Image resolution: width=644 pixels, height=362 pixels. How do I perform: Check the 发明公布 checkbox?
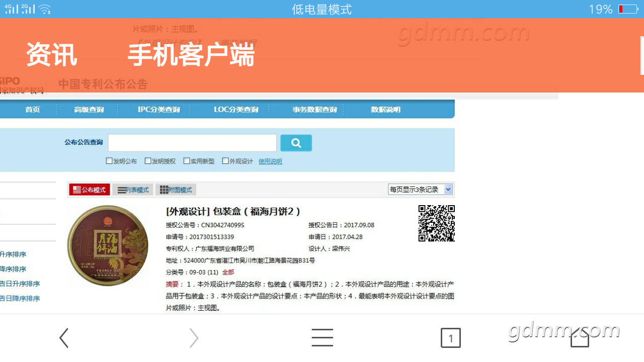(x=109, y=161)
